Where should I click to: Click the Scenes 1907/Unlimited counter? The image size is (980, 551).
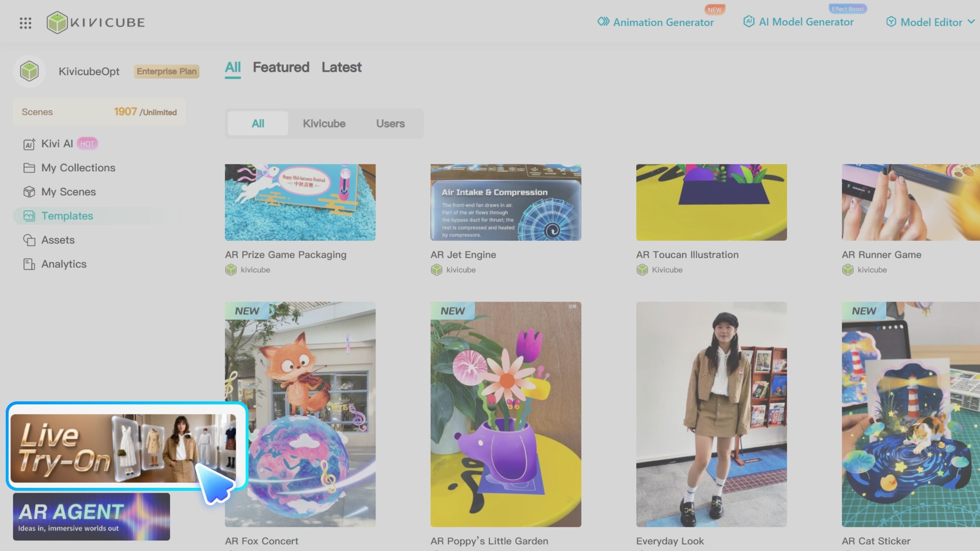(100, 112)
